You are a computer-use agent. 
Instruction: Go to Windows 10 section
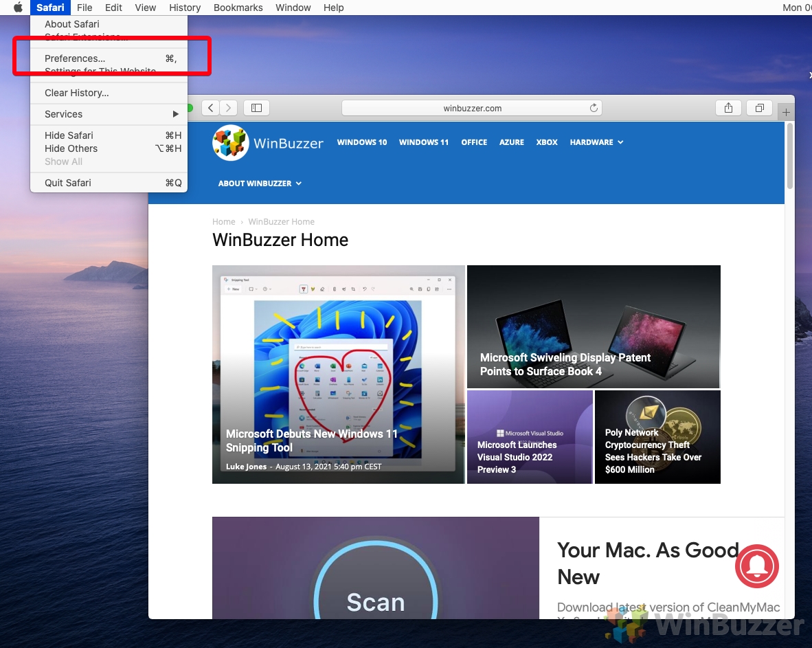pos(362,142)
